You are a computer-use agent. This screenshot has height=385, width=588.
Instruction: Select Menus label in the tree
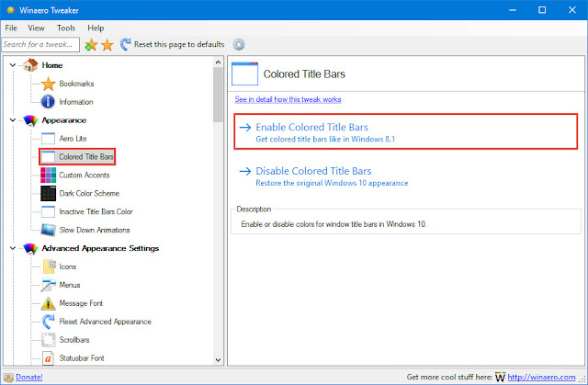70,285
